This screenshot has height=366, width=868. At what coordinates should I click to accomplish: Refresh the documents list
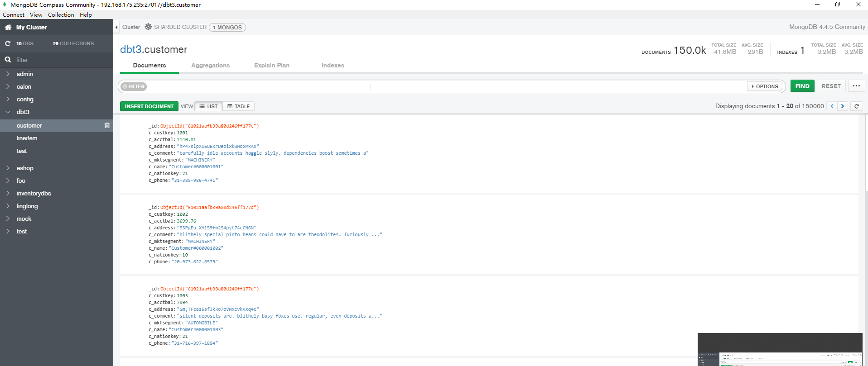(856, 106)
